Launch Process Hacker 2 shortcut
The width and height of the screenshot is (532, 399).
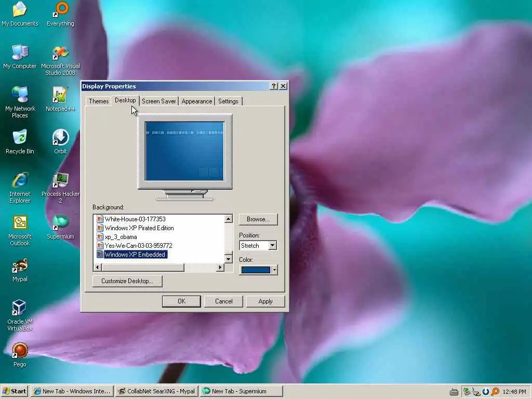60,188
